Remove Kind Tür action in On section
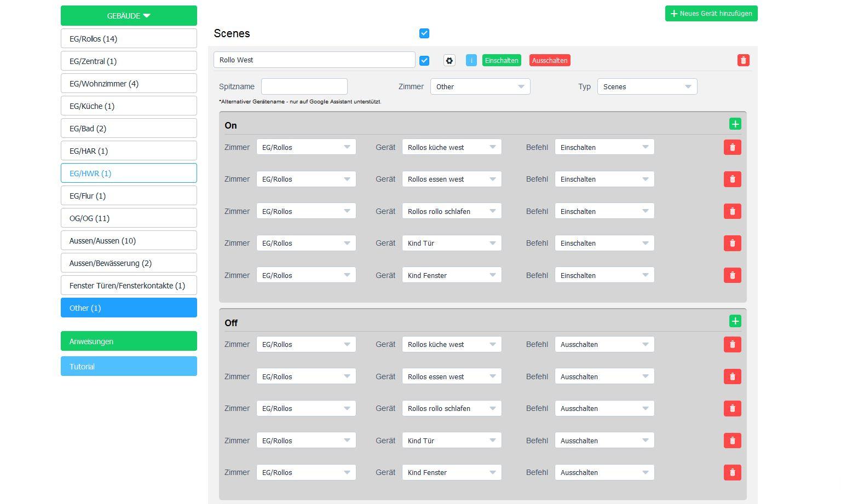The image size is (841, 504). [x=732, y=244]
